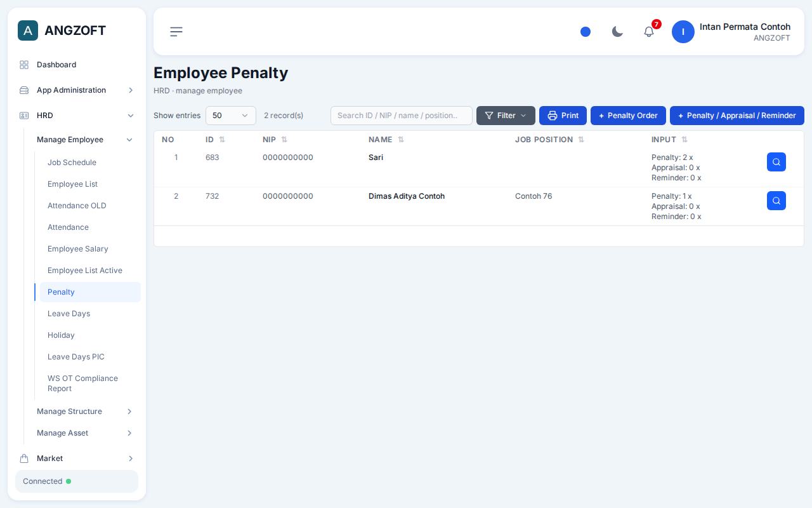Open the Filter dropdown
This screenshot has height=508, width=812.
click(x=506, y=116)
